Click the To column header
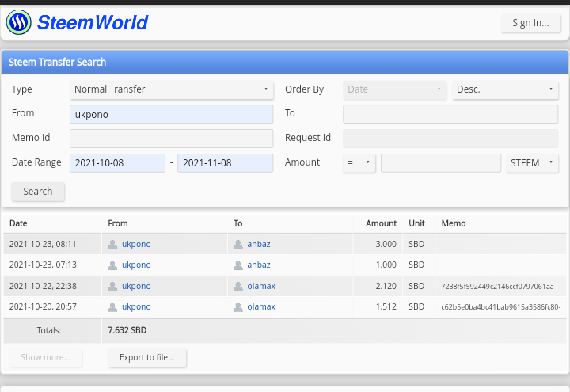The height and width of the screenshot is (392, 570). coord(237,223)
